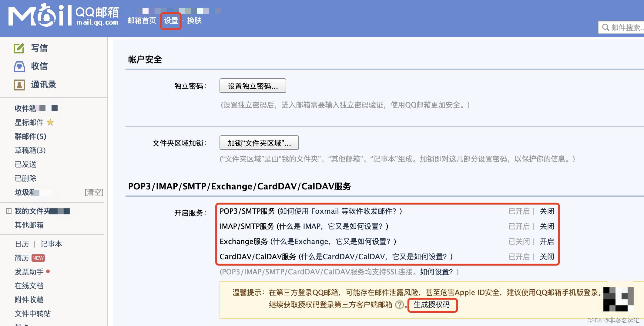Open the 垃圾箱 folder
This screenshot has width=644, height=326.
[x=24, y=192]
